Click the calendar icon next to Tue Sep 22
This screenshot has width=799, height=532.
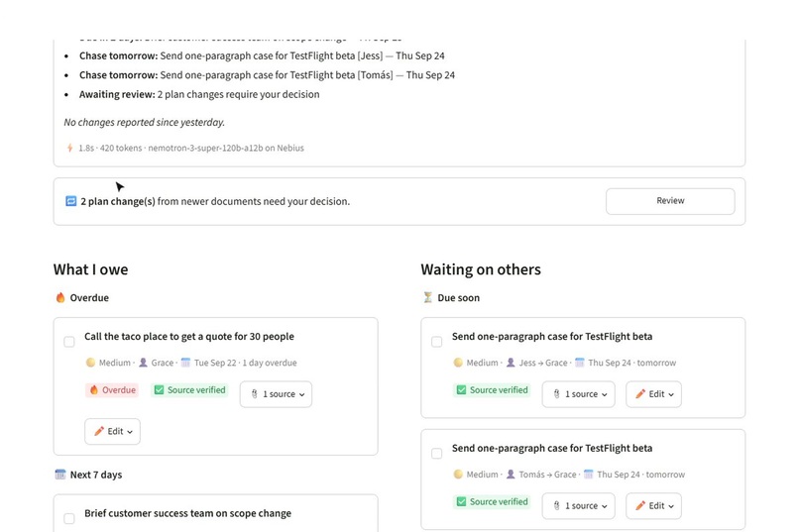(186, 363)
